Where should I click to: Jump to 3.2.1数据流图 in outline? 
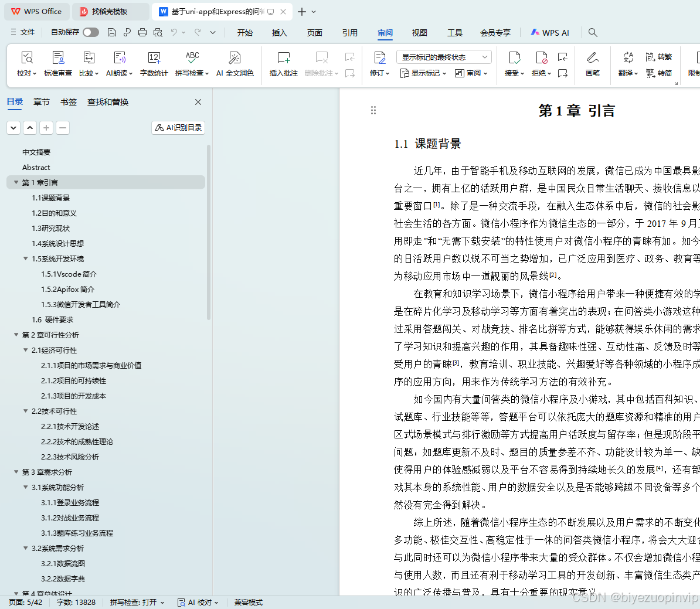tap(63, 563)
